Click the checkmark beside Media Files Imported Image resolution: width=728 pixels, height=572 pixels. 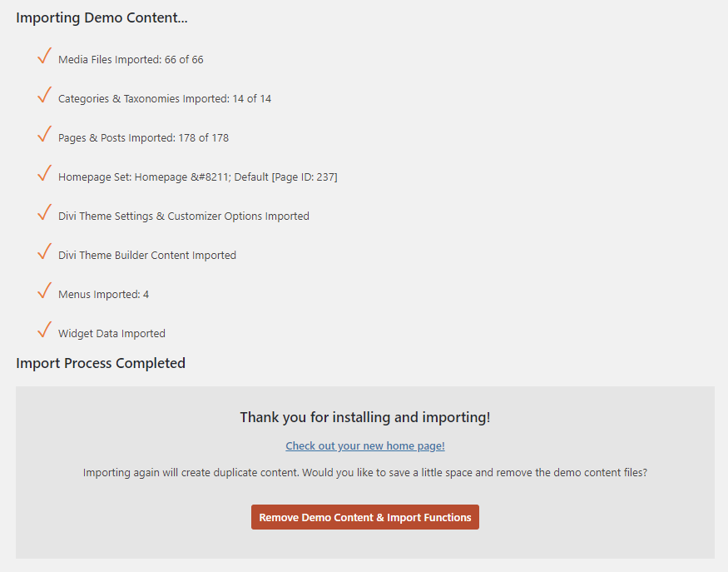[45, 56]
